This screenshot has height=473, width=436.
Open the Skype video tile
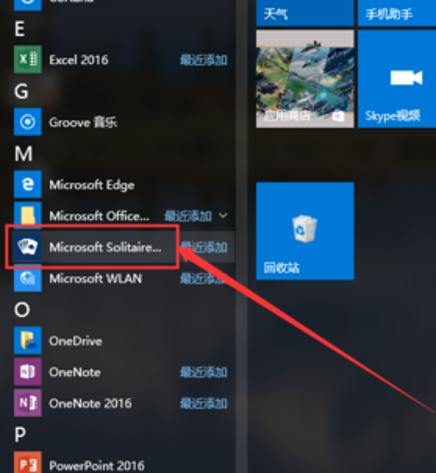[x=397, y=79]
